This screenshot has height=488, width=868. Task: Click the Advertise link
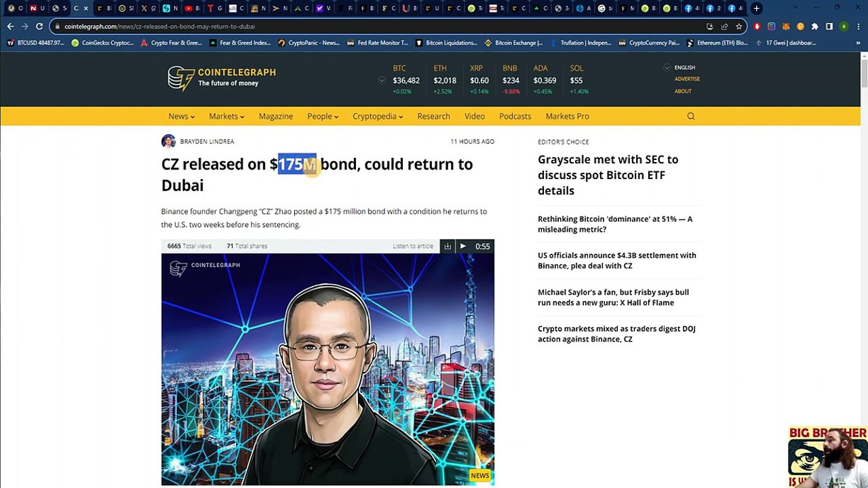click(687, 79)
